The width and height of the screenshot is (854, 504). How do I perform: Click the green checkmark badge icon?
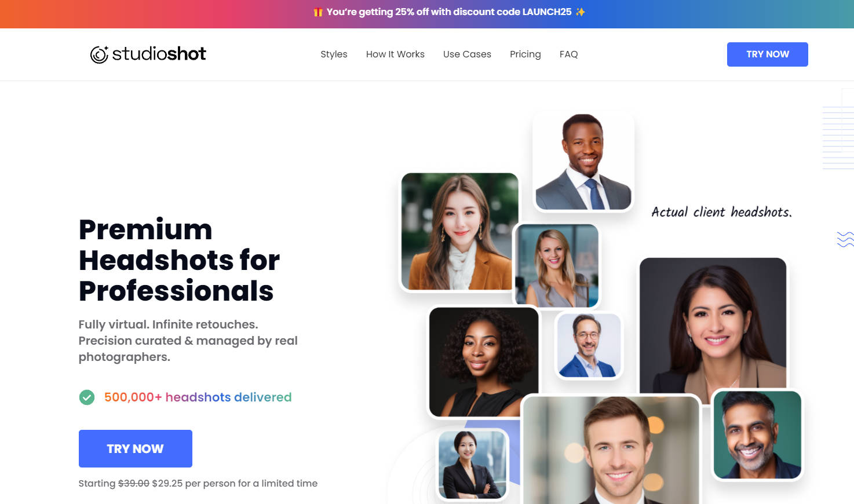pos(87,397)
